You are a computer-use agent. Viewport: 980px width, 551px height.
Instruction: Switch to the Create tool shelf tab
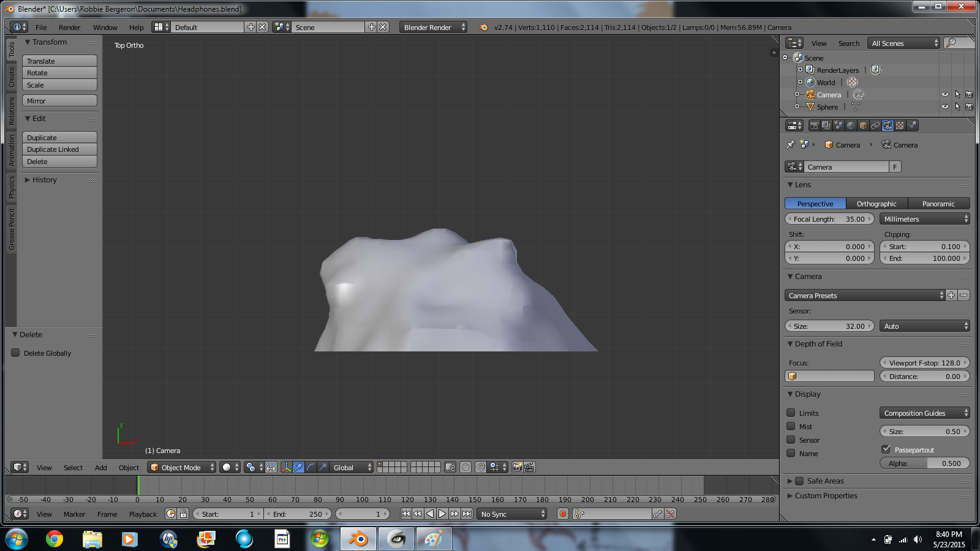coord(11,77)
